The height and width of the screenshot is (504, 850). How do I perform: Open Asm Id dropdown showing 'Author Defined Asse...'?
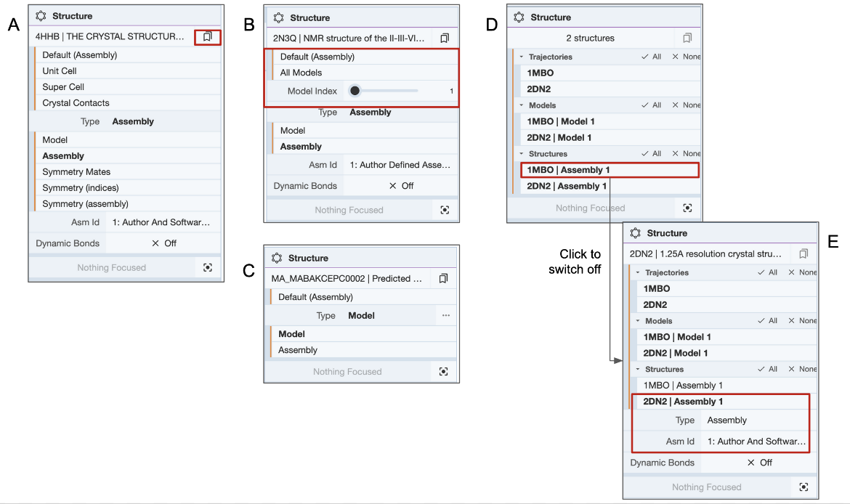(400, 165)
